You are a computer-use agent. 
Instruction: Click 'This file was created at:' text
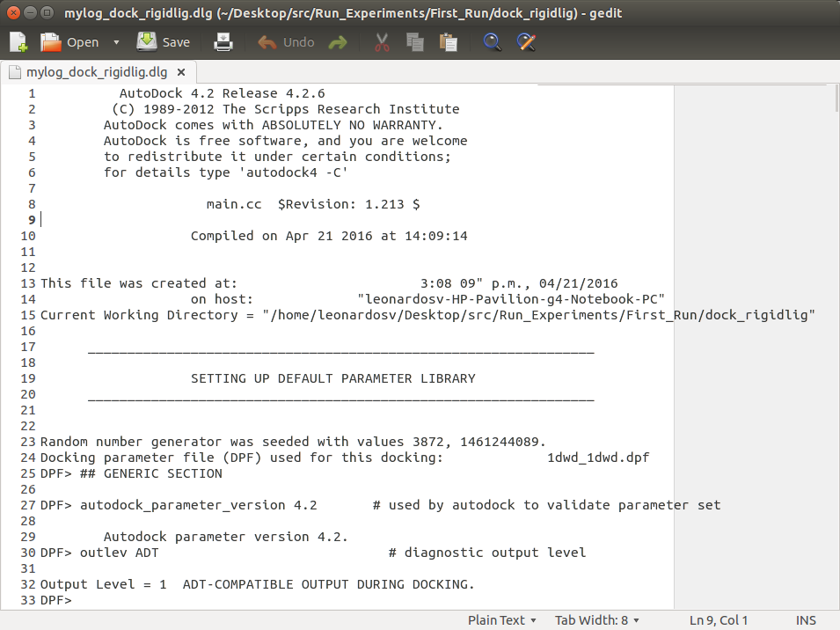tap(138, 283)
